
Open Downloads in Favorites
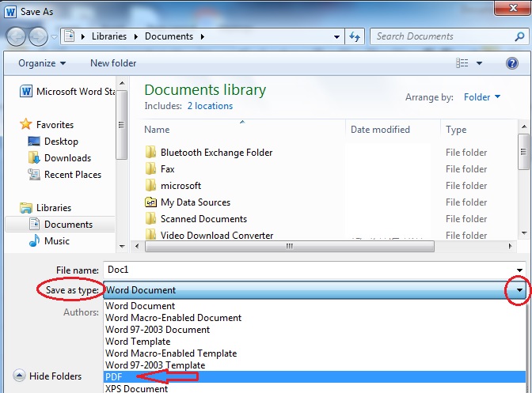click(59, 158)
